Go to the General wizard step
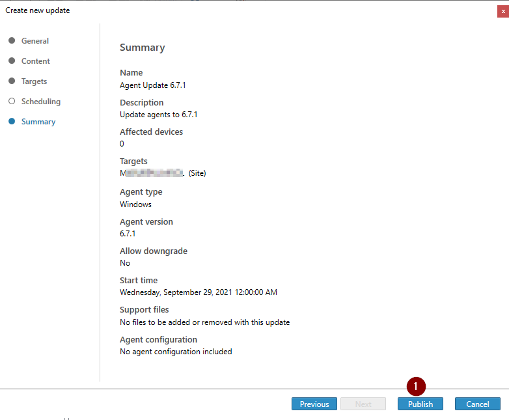The height and width of the screenshot is (420, 509). click(x=34, y=41)
